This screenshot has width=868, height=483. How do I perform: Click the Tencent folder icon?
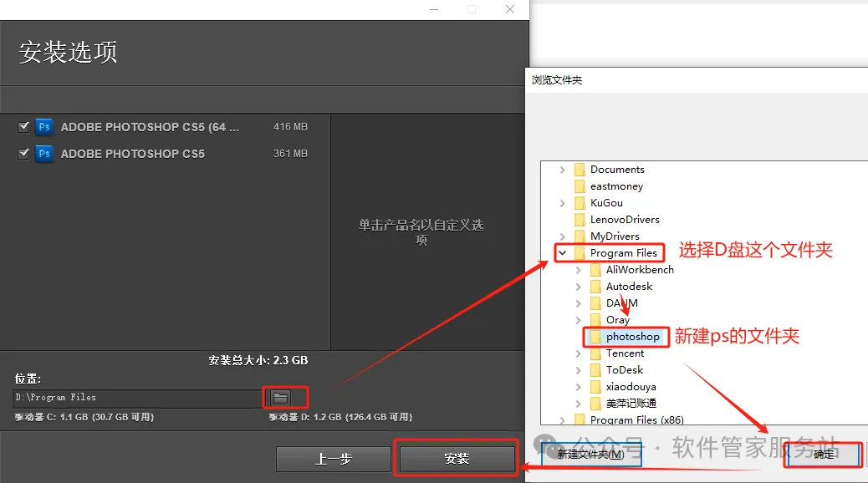click(x=595, y=353)
